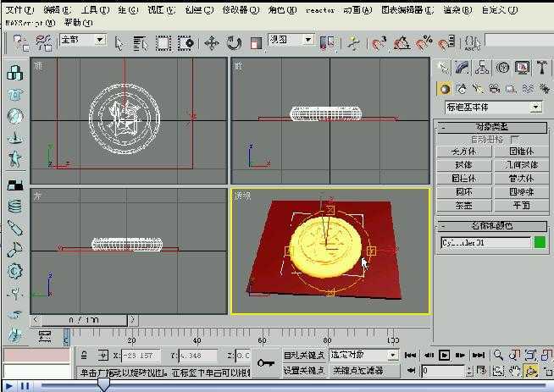Switch to the Modify command panel
The image size is (554, 392).
462,67
